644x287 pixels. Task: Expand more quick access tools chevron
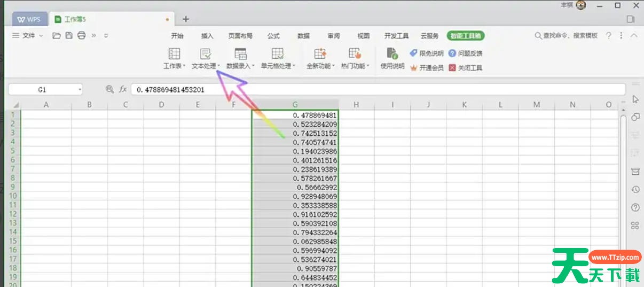tap(94, 36)
